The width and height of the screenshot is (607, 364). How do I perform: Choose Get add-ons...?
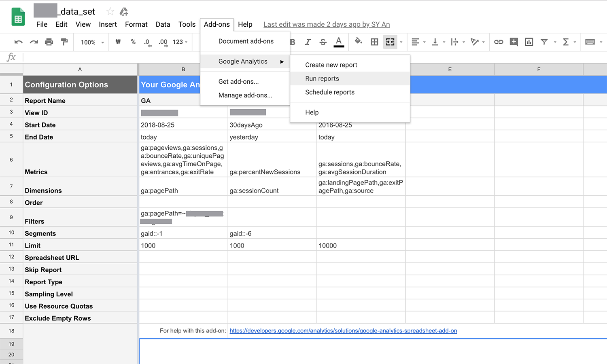pyautogui.click(x=245, y=82)
